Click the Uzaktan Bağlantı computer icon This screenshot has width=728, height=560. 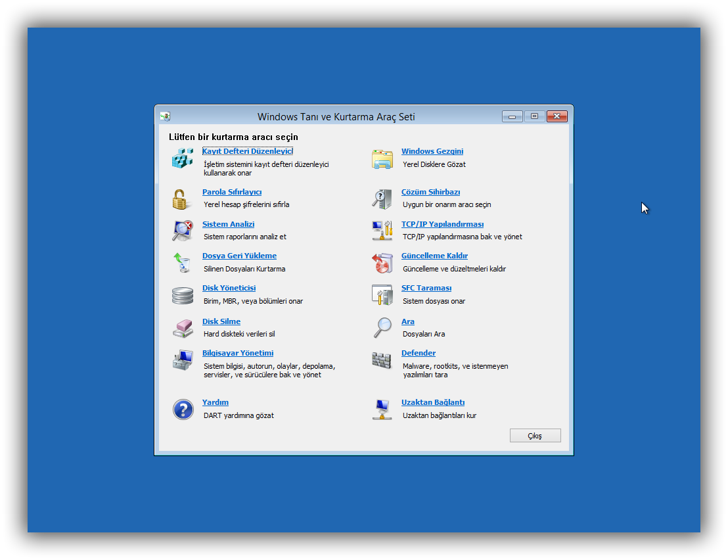coord(382,409)
